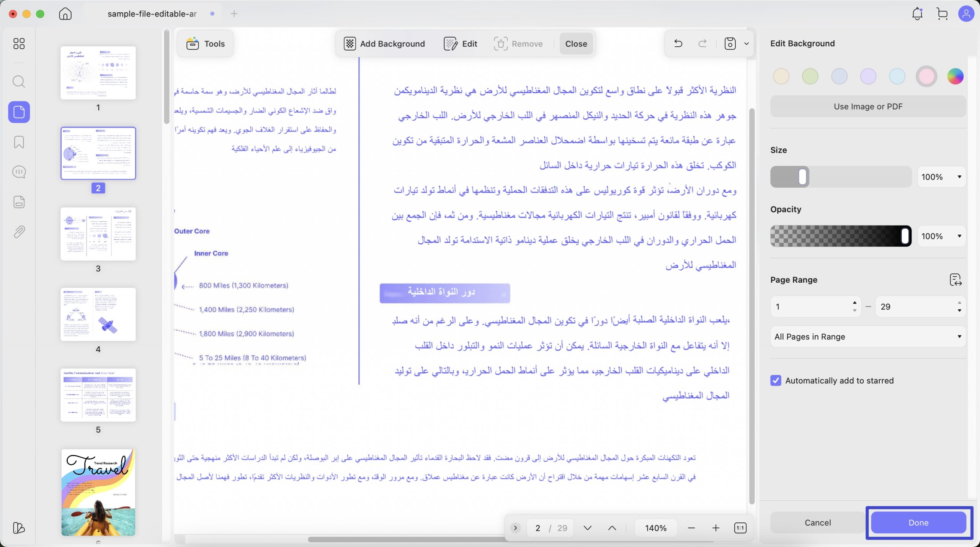Open the user account avatar

(966, 14)
